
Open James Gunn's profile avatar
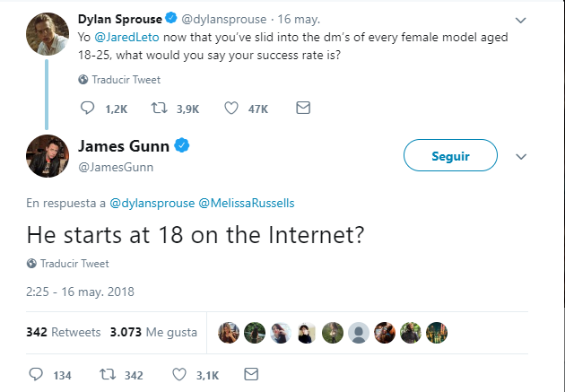coord(45,156)
